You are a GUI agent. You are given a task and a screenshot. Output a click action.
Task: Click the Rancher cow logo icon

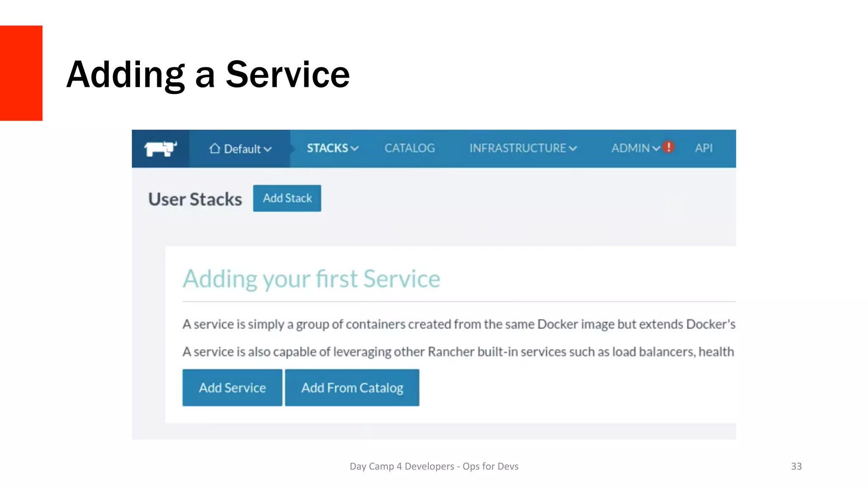tap(160, 149)
